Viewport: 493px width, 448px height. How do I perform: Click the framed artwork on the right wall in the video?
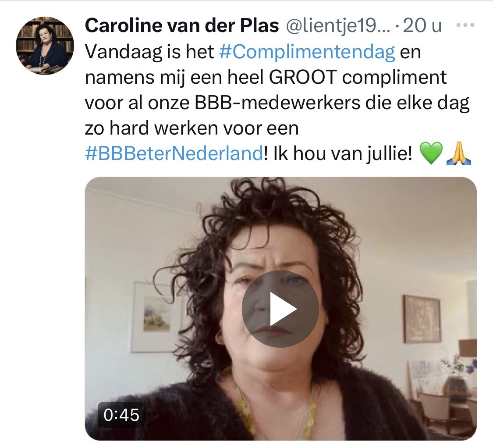(x=422, y=319)
